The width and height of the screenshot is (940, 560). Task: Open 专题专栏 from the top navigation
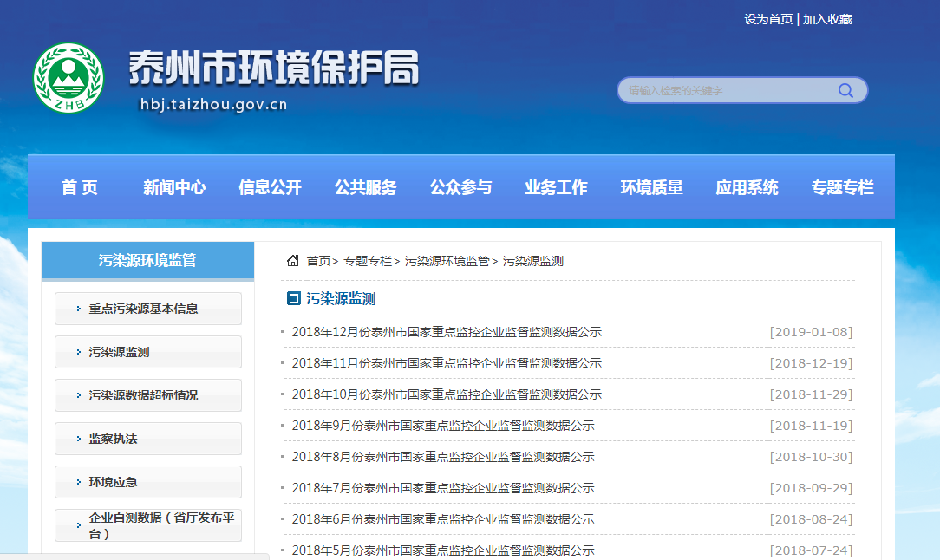(x=842, y=187)
